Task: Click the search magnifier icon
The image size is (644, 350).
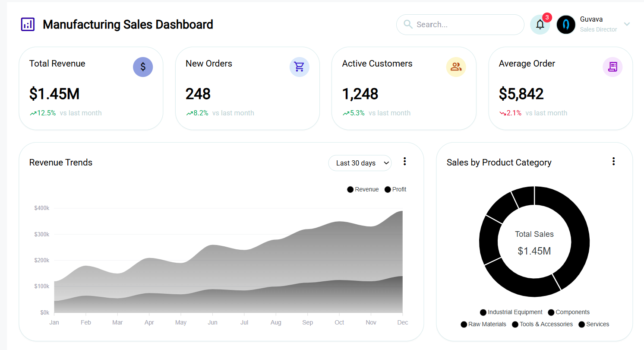Action: [x=407, y=25]
